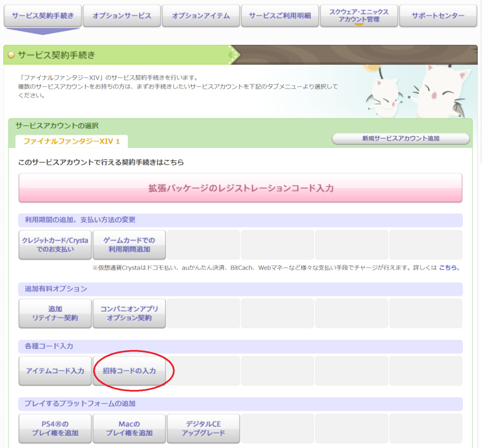Click ゲームカードでの利用期間追加 button

click(x=129, y=244)
